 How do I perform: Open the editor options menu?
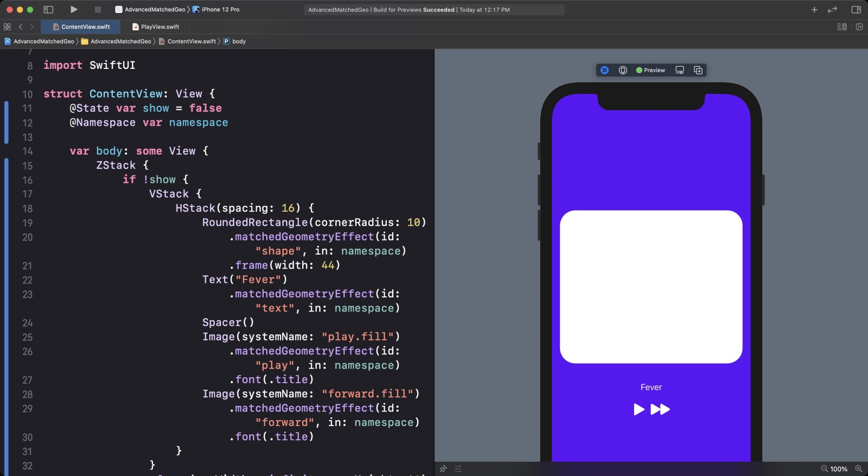(842, 27)
